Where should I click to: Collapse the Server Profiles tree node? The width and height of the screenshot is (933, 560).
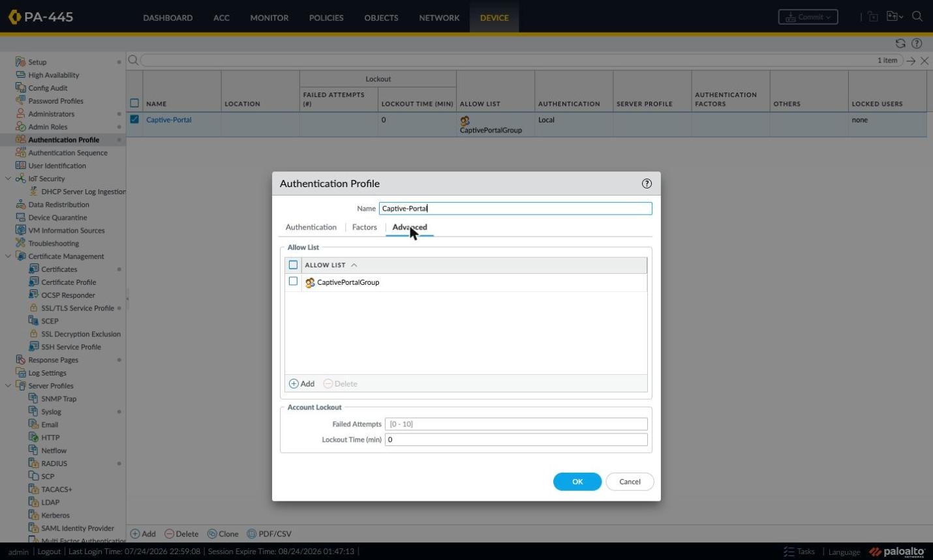(x=8, y=386)
